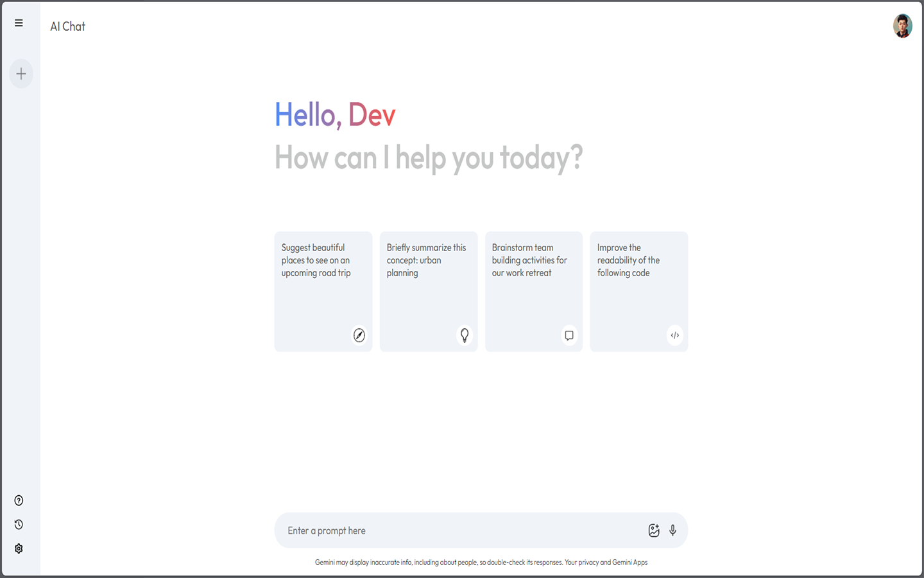Open the 'Your privacy and Gemini Apps' link
The width and height of the screenshot is (924, 578).
point(612,563)
